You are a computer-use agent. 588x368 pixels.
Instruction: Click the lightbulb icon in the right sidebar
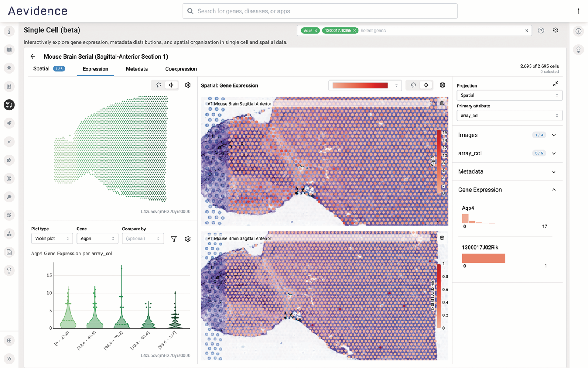pyautogui.click(x=578, y=50)
